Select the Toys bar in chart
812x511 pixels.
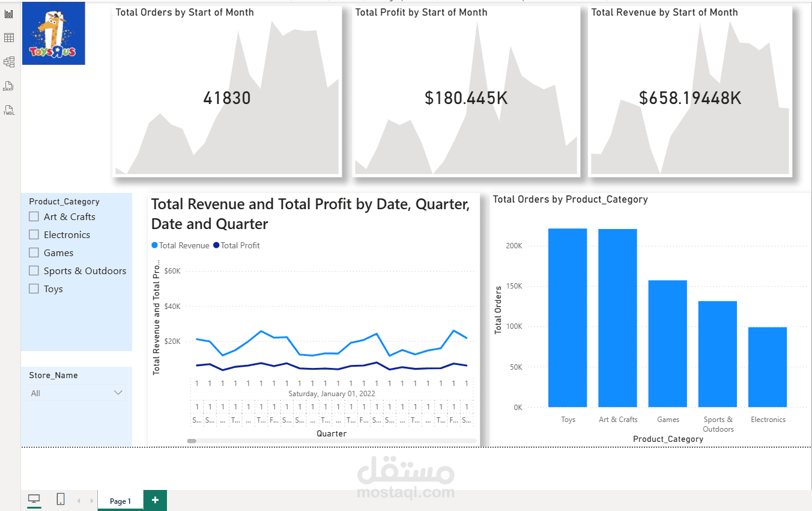pyautogui.click(x=568, y=317)
